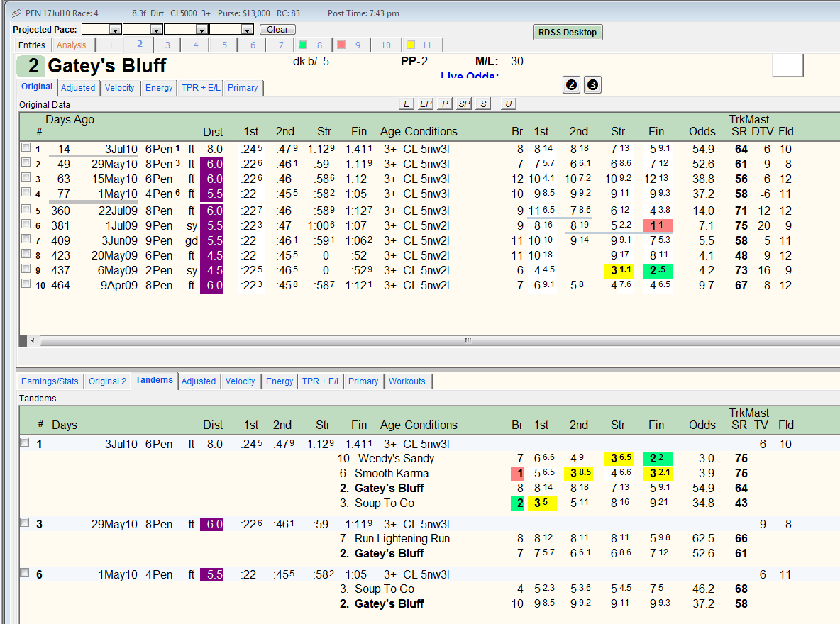Click the U filter button

pyautogui.click(x=508, y=104)
